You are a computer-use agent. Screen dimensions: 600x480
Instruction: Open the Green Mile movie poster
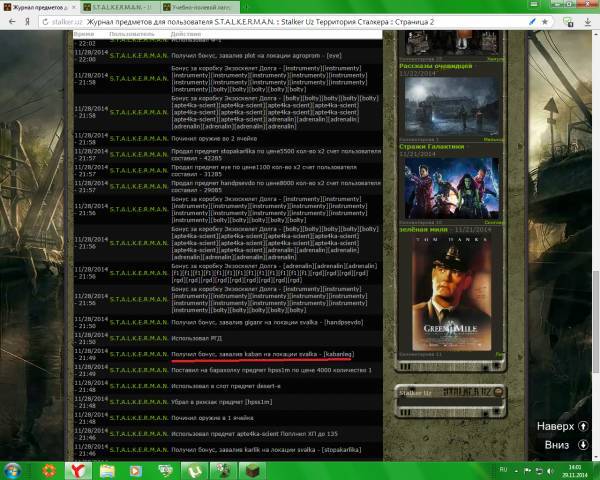(441, 295)
